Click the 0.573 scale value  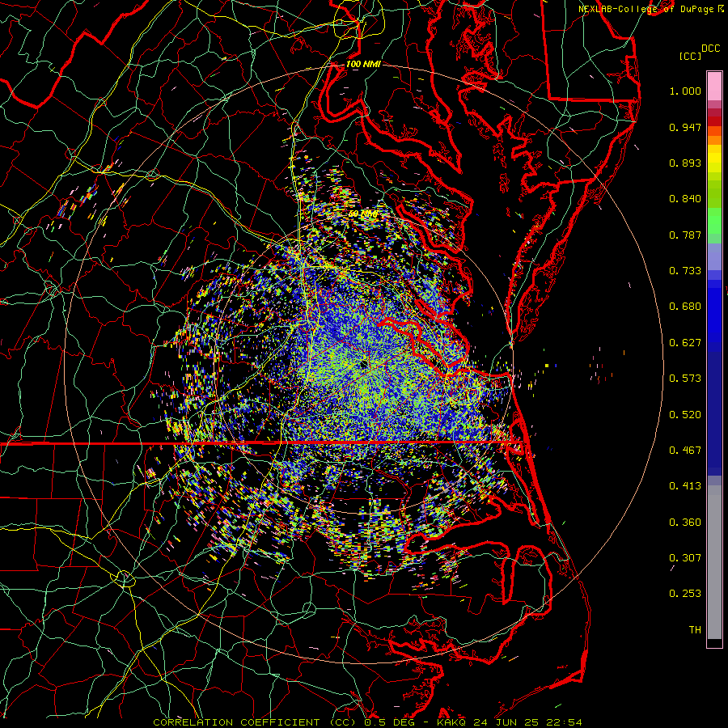coord(685,379)
